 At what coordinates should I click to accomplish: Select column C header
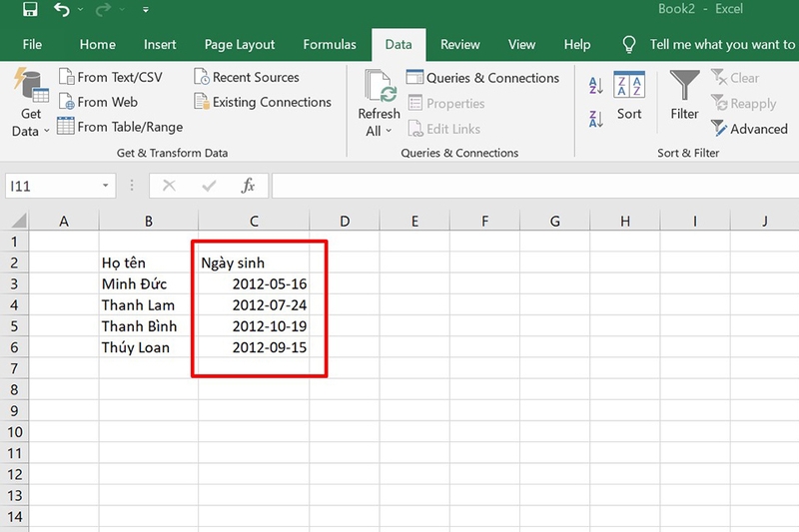pos(254,221)
